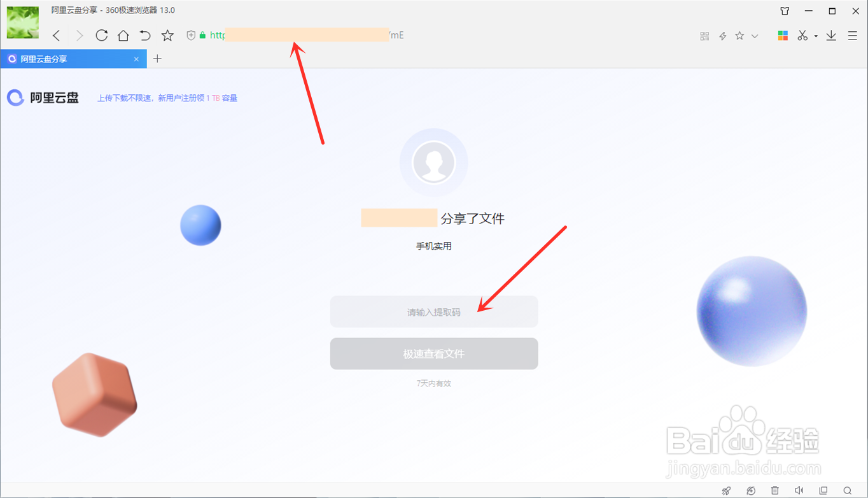Image resolution: width=868 pixels, height=498 pixels.
Task: Click the forward navigation arrow
Action: click(80, 36)
